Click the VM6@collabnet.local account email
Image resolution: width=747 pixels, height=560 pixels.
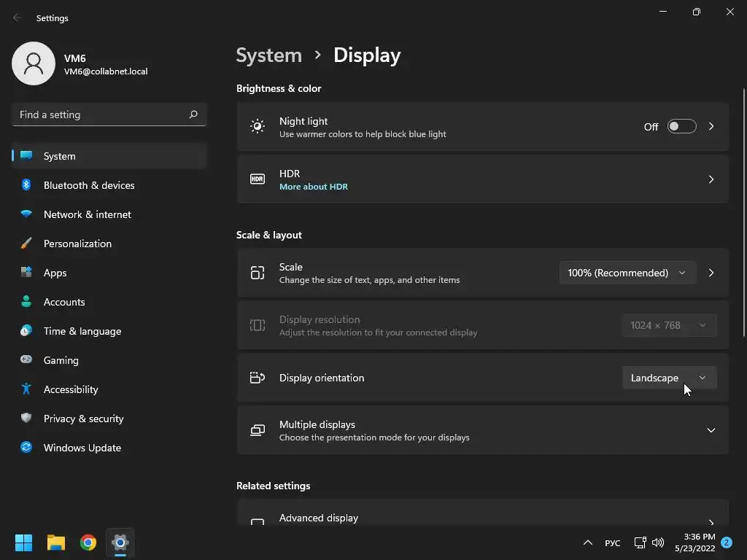[x=106, y=71]
